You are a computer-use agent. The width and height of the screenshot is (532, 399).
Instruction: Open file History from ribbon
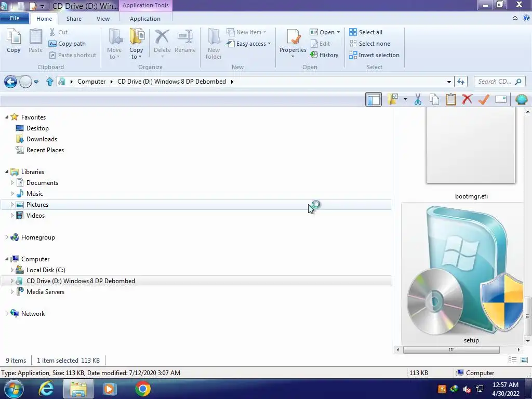(324, 55)
